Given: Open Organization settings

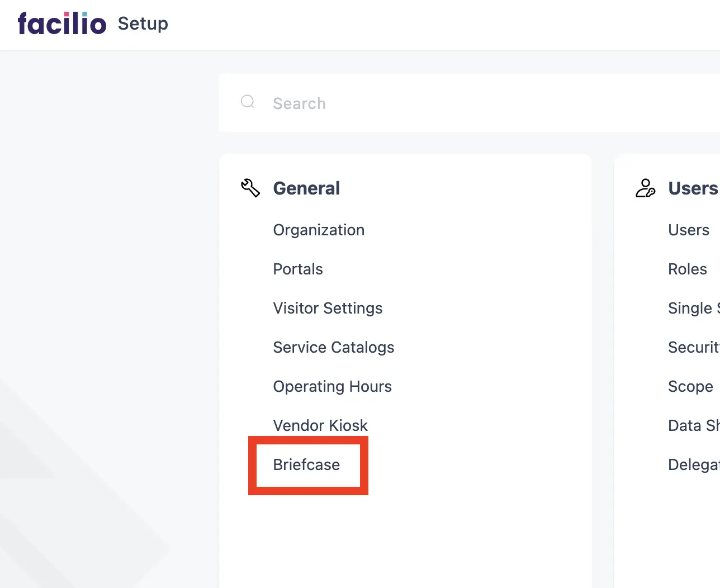Looking at the screenshot, I should coord(319,230).
